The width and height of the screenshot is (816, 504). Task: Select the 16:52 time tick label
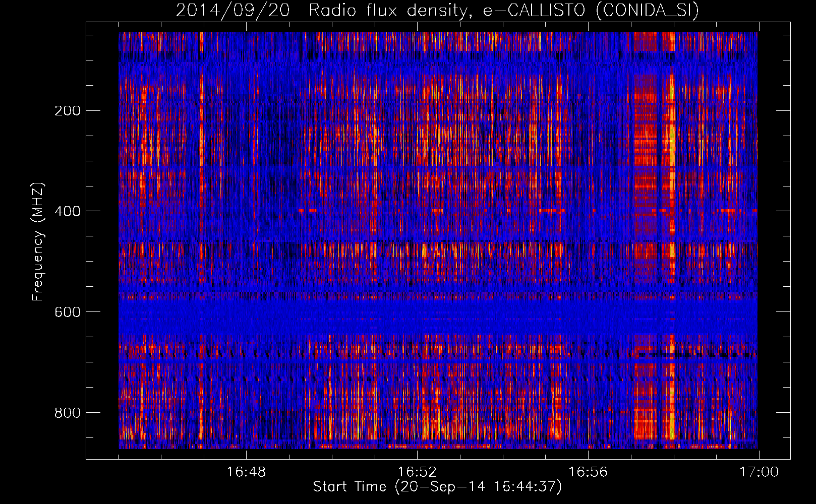tap(417, 472)
